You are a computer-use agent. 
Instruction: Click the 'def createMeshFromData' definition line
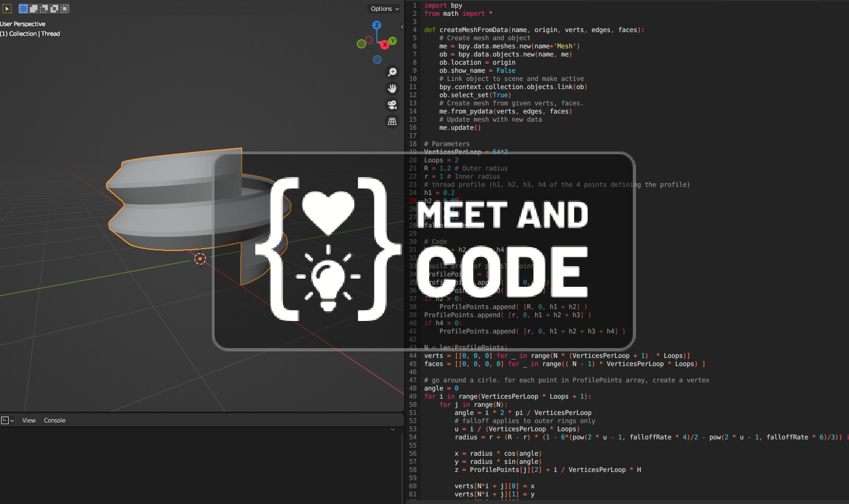[x=534, y=30]
